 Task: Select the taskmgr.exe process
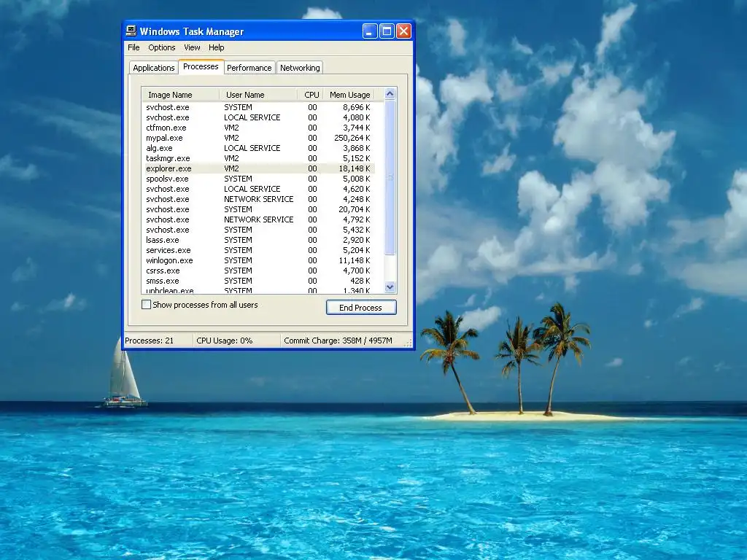click(x=259, y=158)
